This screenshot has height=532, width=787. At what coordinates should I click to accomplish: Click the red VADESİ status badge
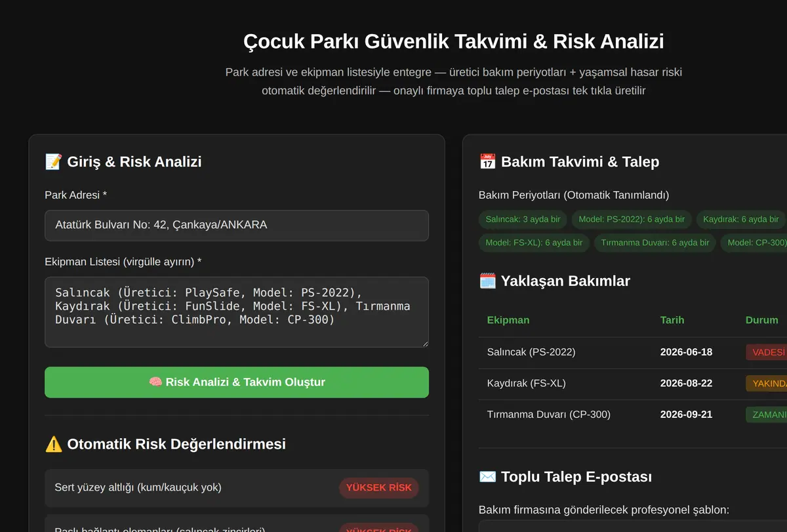766,352
